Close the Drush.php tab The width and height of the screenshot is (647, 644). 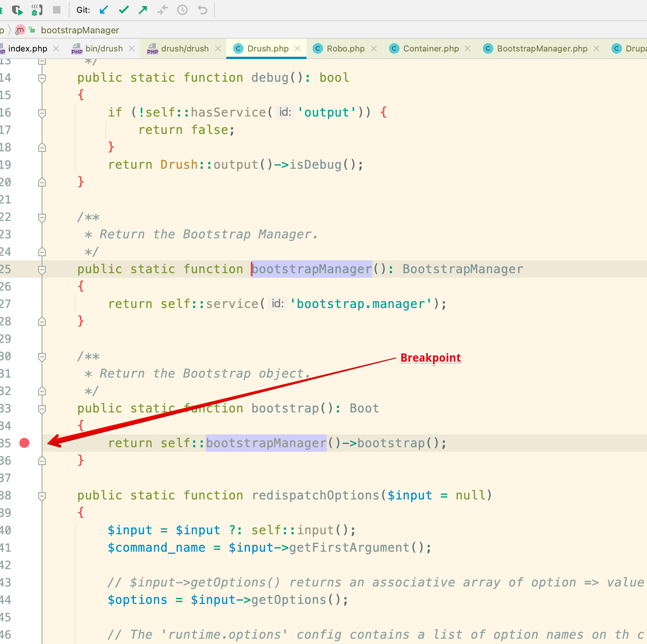click(297, 48)
